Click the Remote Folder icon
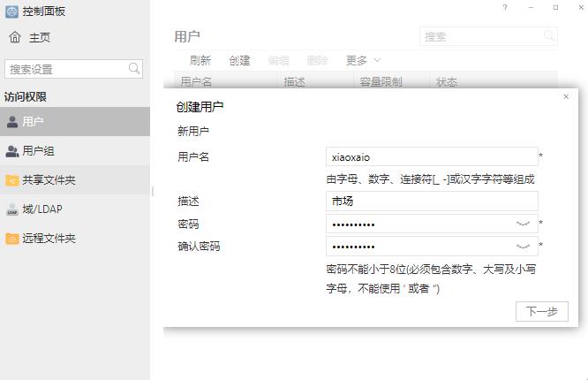 tap(12, 239)
